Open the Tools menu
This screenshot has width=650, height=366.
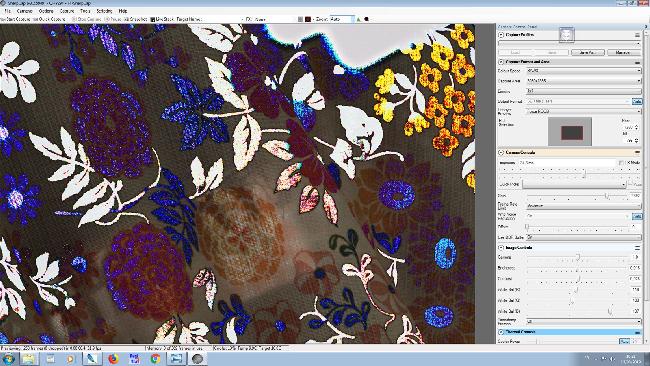[85, 11]
